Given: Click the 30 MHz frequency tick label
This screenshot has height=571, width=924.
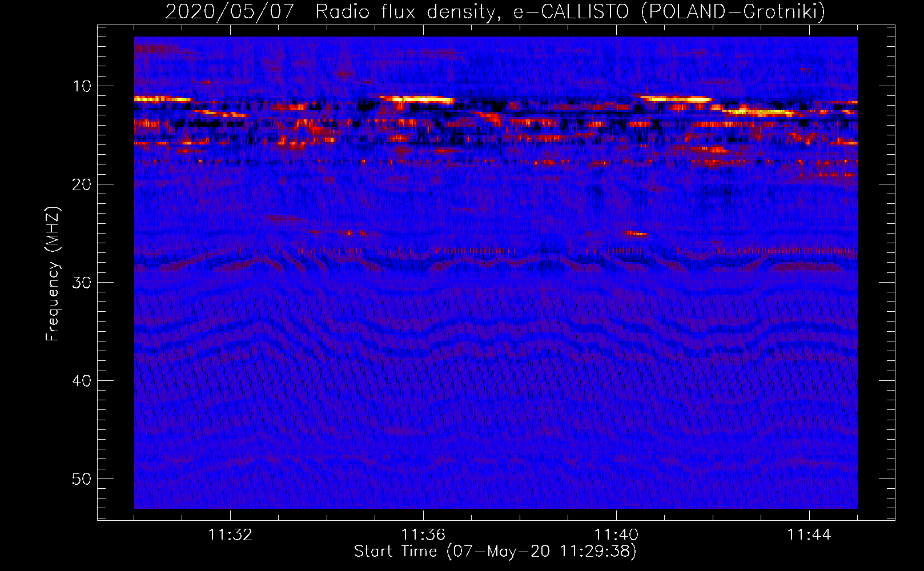Looking at the screenshot, I should coord(82,283).
